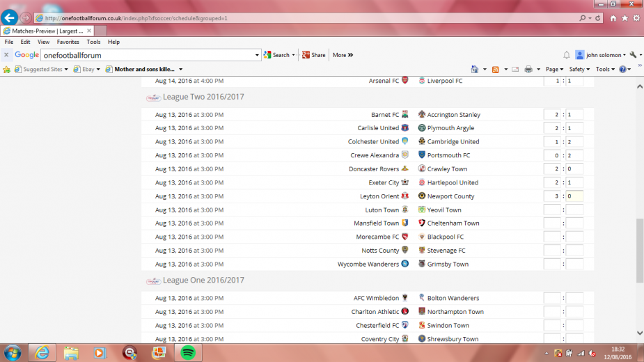644x362 pixels.
Task: Open the Mother and sons kille... favorite
Action: point(140,70)
